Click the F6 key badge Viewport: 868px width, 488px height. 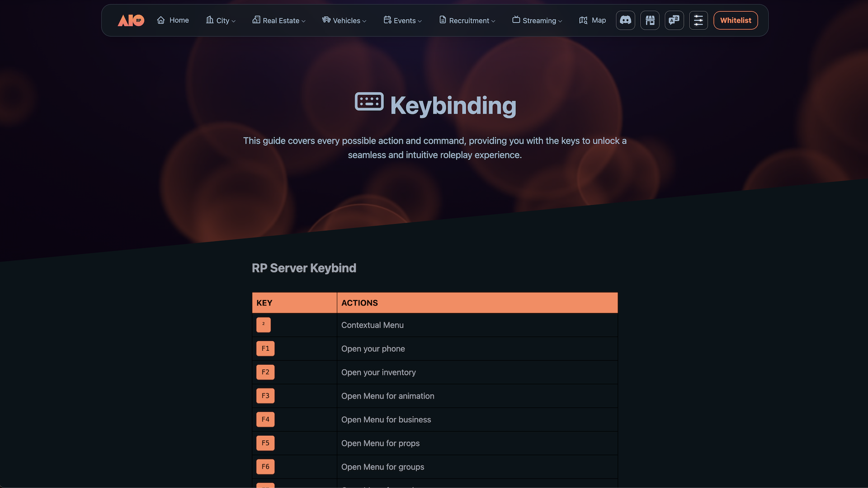(x=265, y=467)
